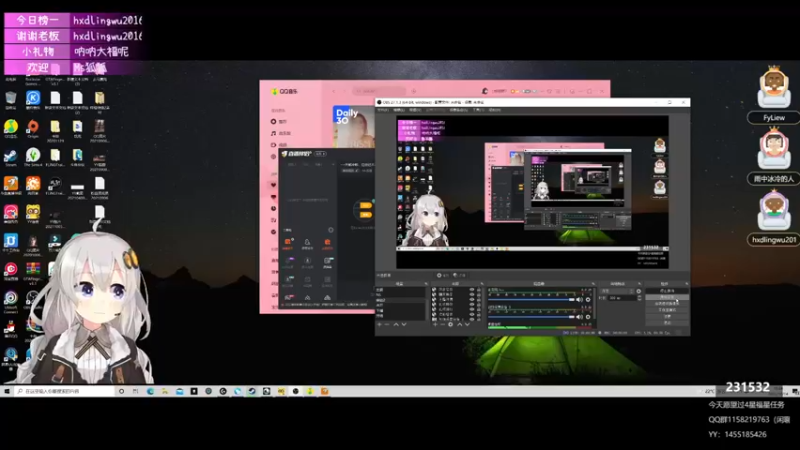This screenshot has height=450, width=800.
Task: Click the Properties gear on OBS source toolbar
Action: pos(439,275)
